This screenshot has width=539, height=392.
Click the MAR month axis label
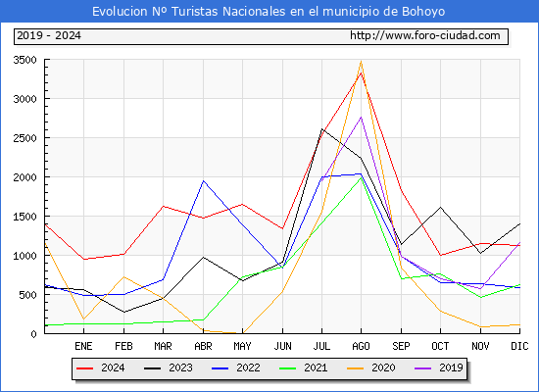click(x=163, y=346)
